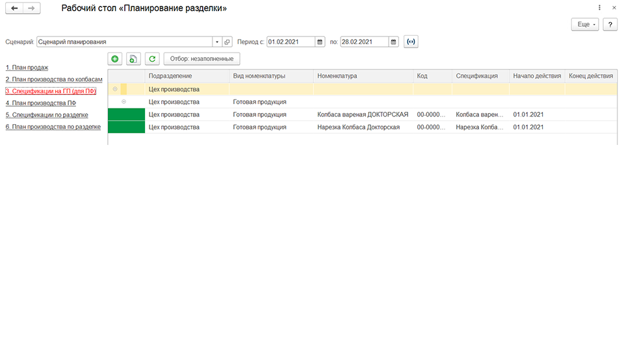Click the help question mark button

point(610,24)
